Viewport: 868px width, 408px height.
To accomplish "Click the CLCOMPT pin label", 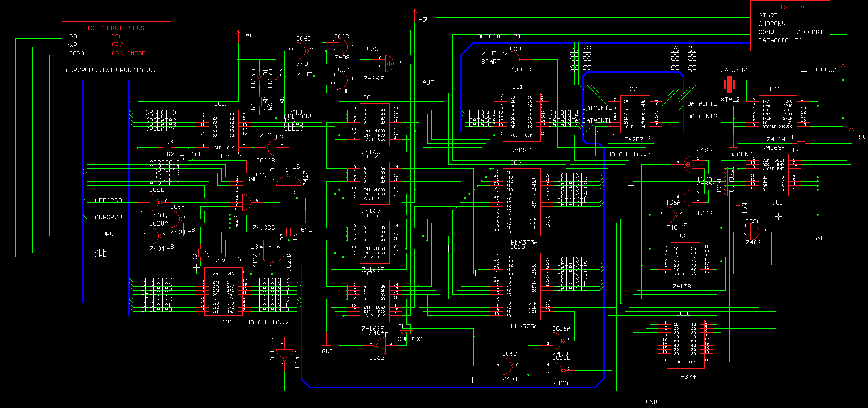I will [x=810, y=32].
